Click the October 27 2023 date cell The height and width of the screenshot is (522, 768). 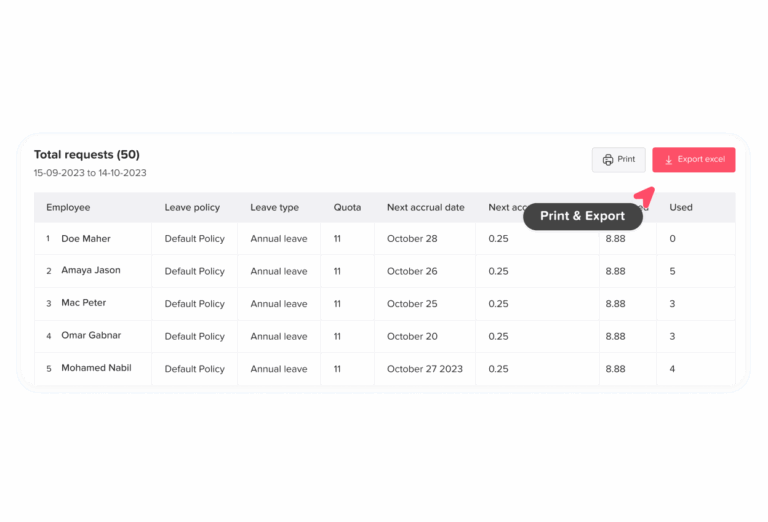425,369
